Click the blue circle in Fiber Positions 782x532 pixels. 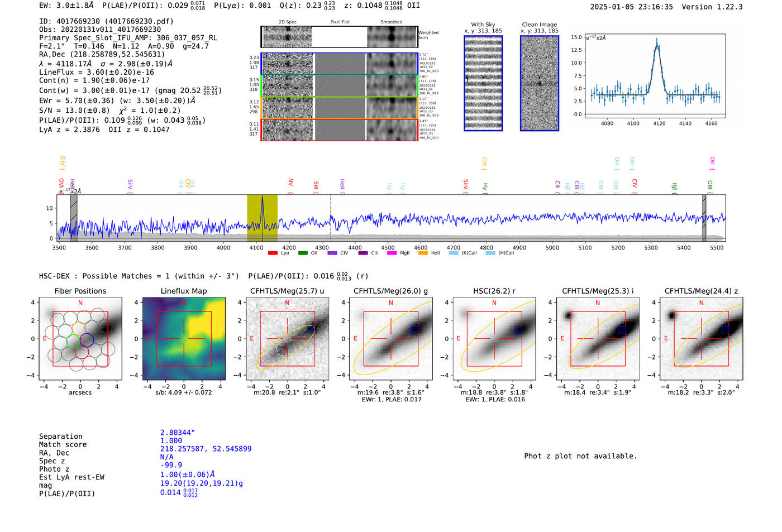87,339
